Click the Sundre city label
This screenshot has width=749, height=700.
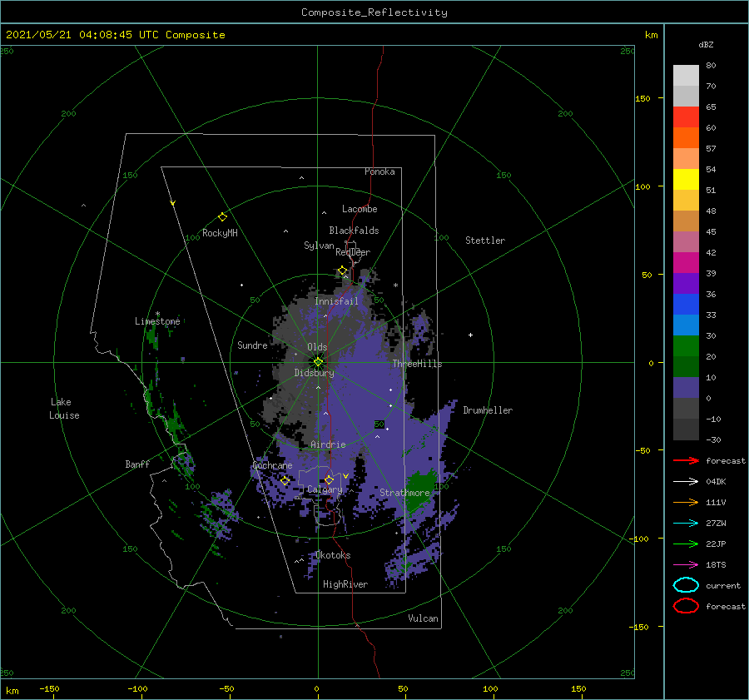click(252, 345)
